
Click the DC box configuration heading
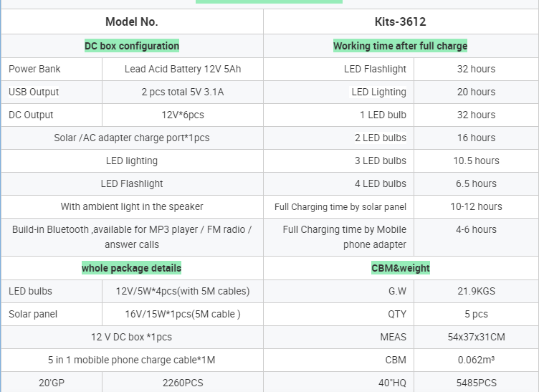[x=132, y=46]
